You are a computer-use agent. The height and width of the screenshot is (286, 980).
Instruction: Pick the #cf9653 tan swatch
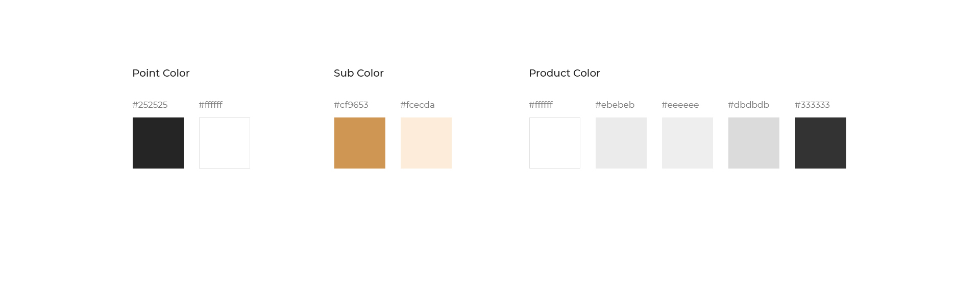[360, 143]
